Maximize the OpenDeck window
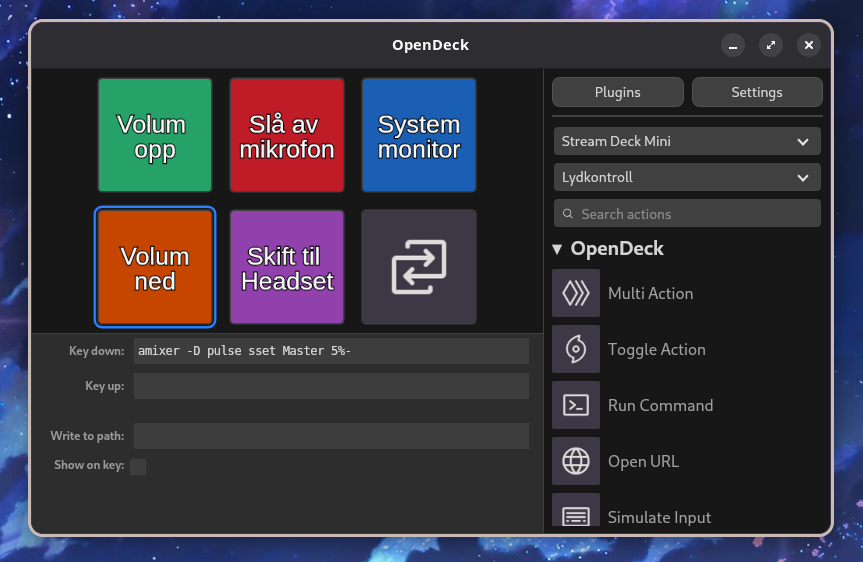 tap(771, 45)
